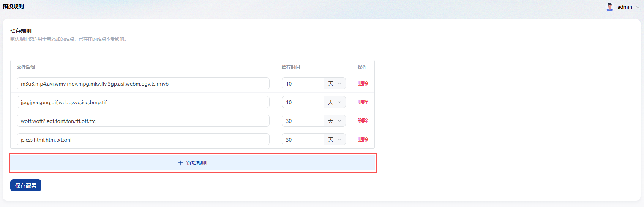This screenshot has height=207, width=644.
Task: Edit the m3u8,mp4,avi file suffix field
Action: click(x=143, y=84)
